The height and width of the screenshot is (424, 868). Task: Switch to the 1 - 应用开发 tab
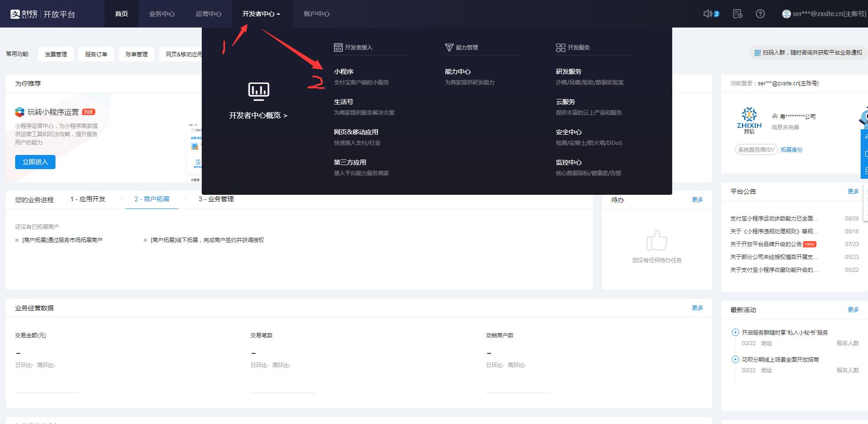tap(88, 199)
